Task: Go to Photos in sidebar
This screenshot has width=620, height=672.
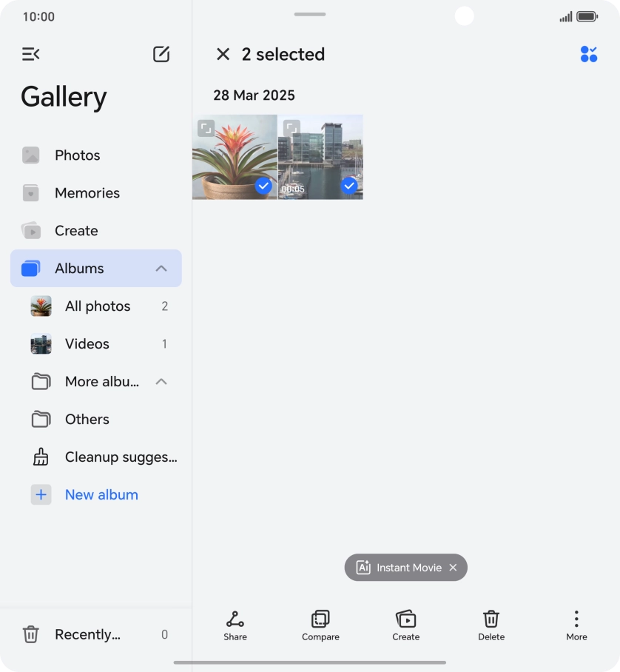Action: (77, 155)
